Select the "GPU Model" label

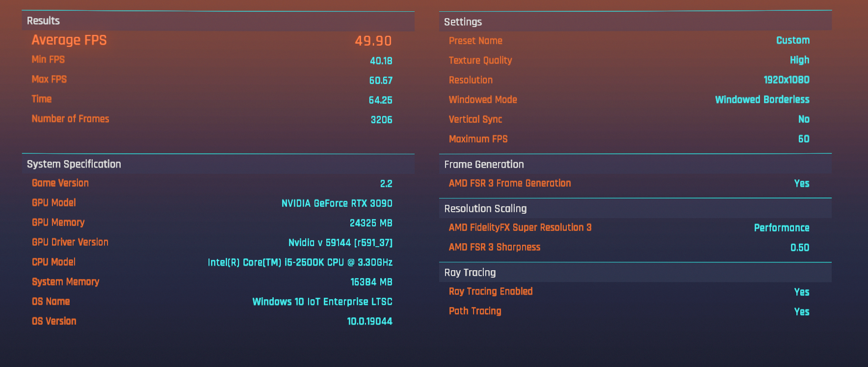coord(54,202)
